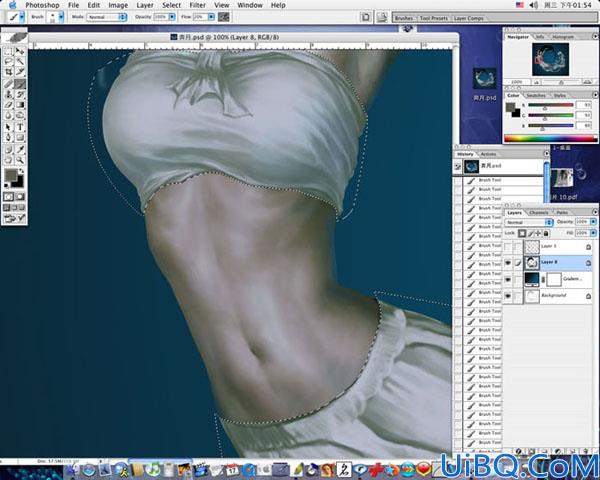Open the History panel options menu
The height and width of the screenshot is (480, 600).
(546, 153)
